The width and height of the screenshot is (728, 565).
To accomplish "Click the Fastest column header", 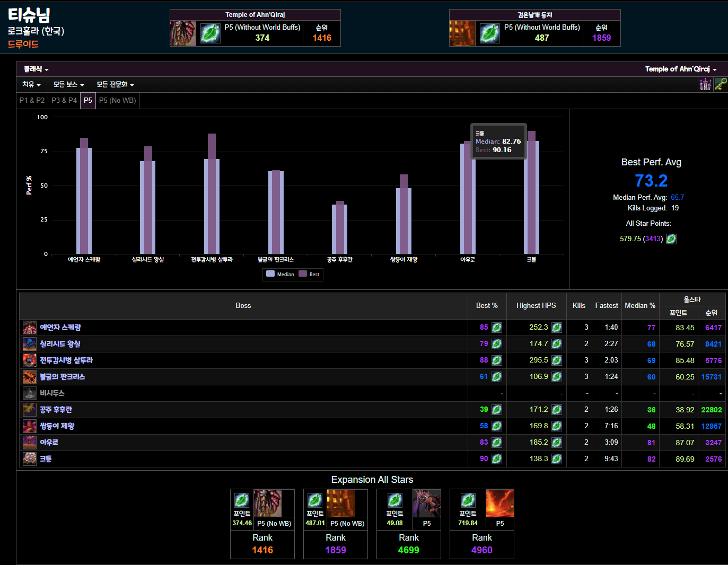I will tap(607, 306).
